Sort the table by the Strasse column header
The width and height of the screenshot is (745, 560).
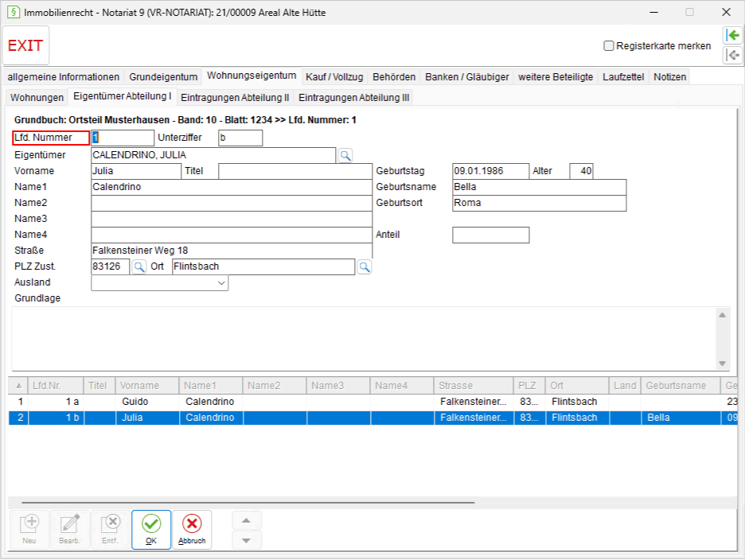pos(474,386)
